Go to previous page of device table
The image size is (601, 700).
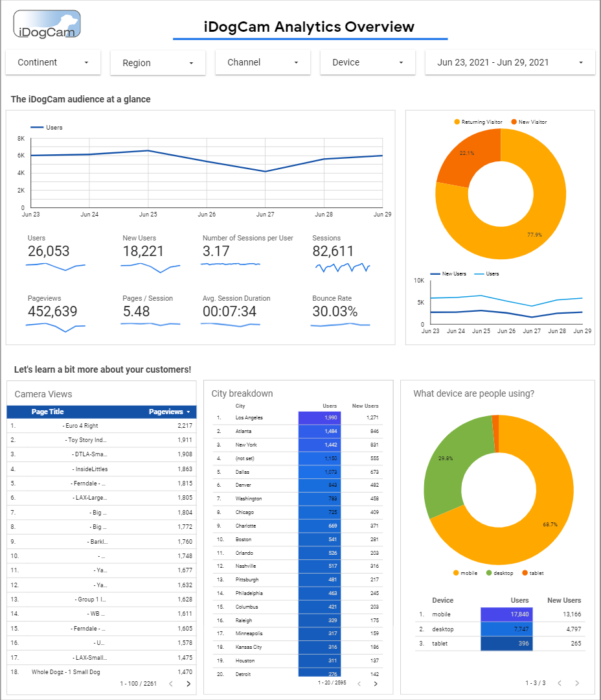point(560,683)
